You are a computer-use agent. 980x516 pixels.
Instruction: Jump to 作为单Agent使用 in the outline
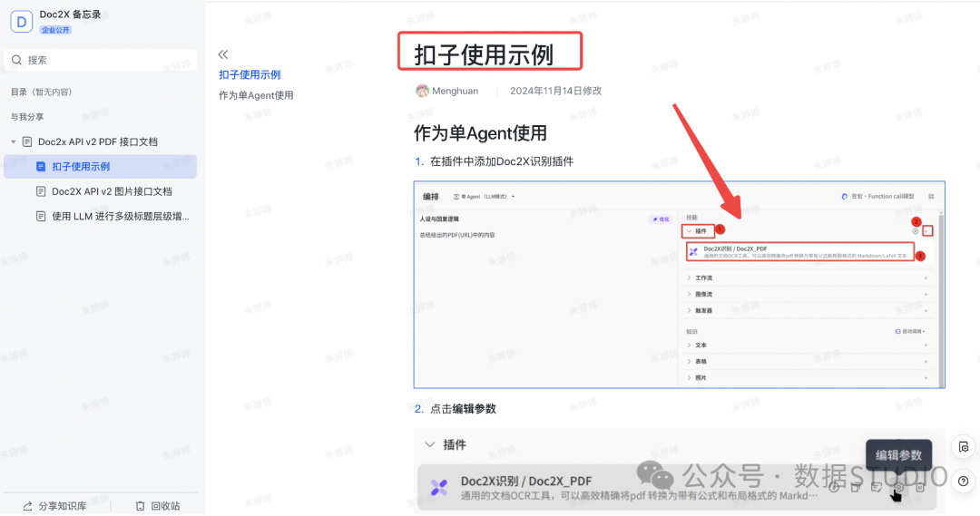coord(256,95)
